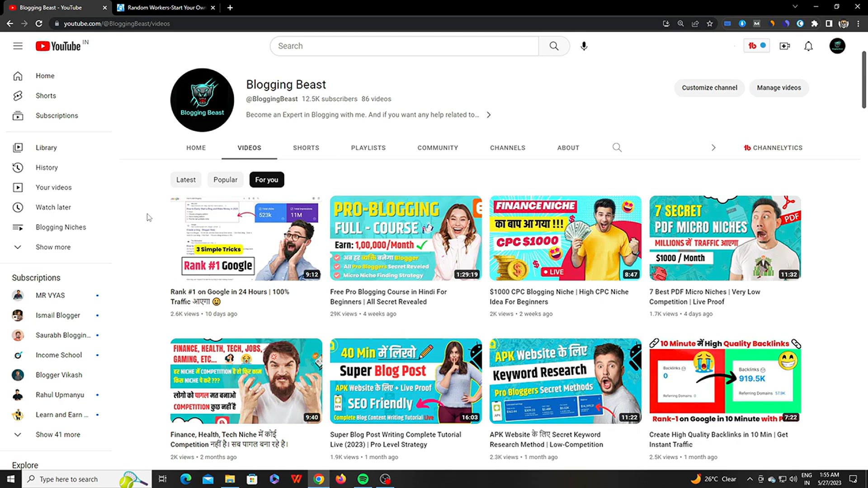Image resolution: width=868 pixels, height=488 pixels.
Task: Activate voice search microphone
Action: click(584, 46)
